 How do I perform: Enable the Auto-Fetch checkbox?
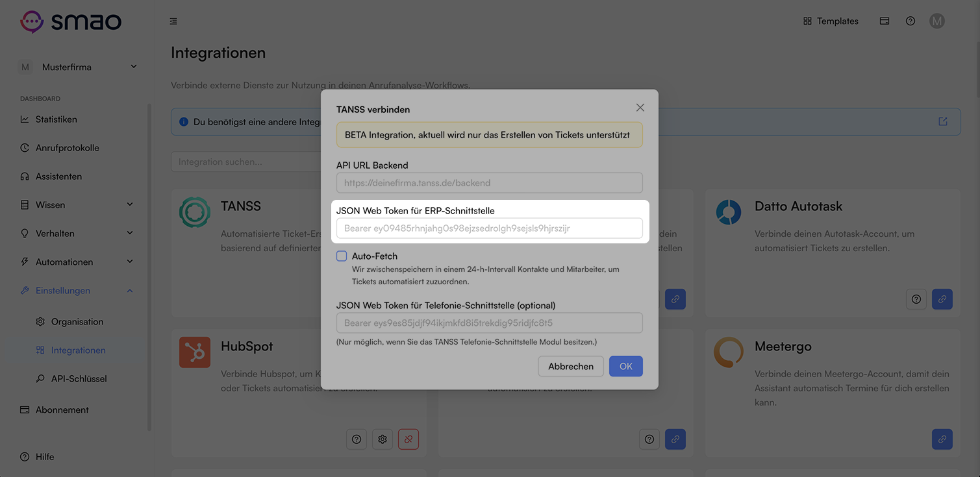pyautogui.click(x=342, y=256)
